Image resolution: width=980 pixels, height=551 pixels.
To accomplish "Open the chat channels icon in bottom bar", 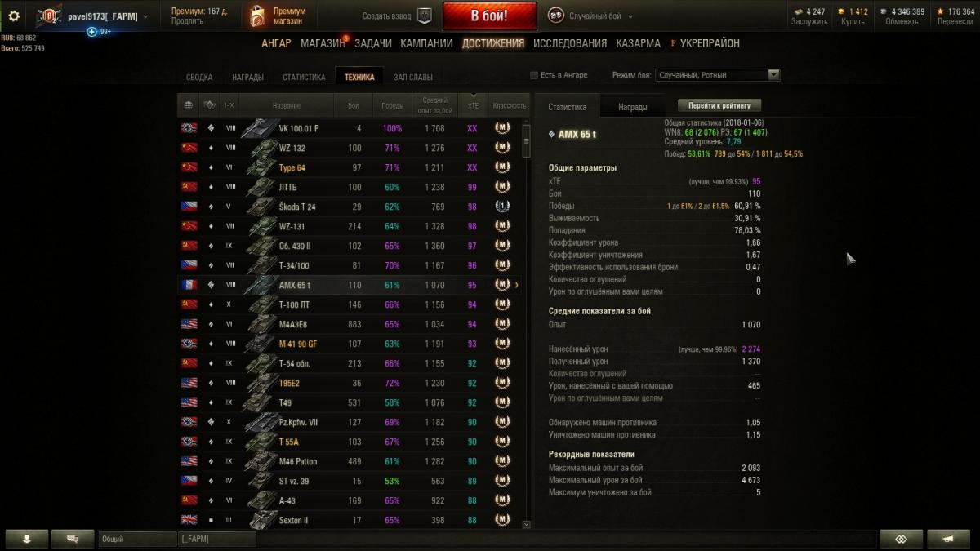I will [x=73, y=539].
